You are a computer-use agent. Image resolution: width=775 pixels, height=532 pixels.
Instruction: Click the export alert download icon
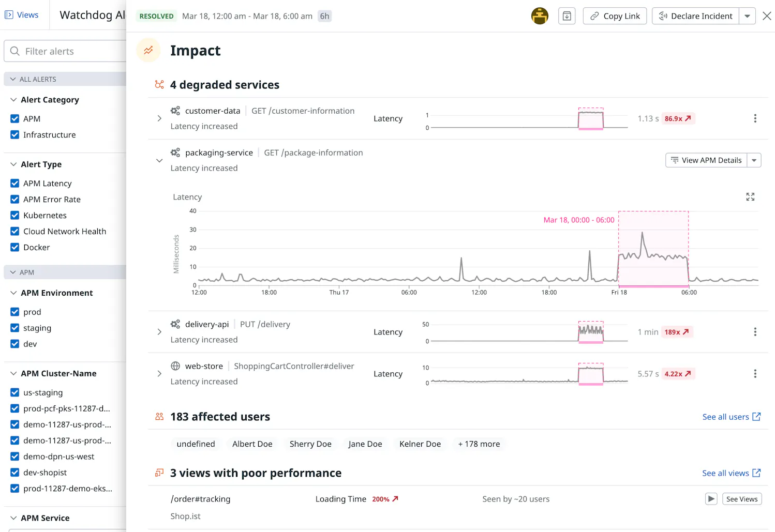tap(567, 16)
